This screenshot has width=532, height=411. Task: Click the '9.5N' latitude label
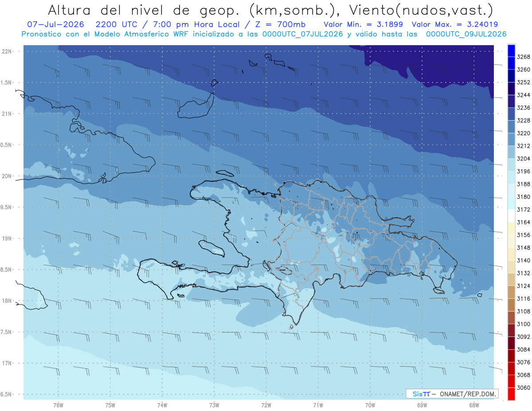(6, 207)
